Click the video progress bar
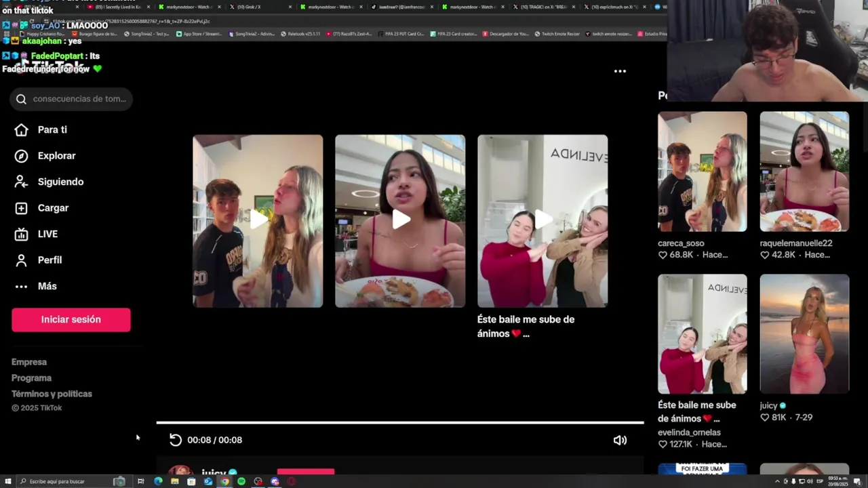 [400, 423]
